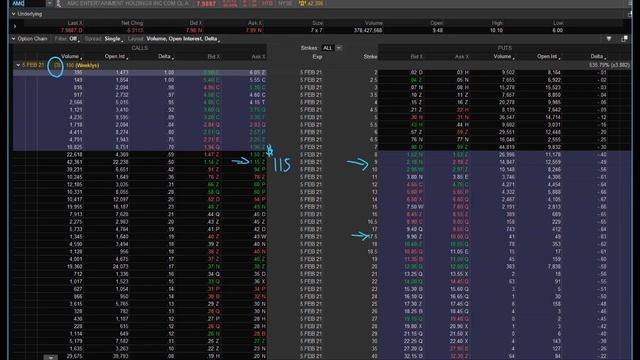The image size is (640, 360).
Task: Open the CALLS Volume column menu
Action: 71,56
